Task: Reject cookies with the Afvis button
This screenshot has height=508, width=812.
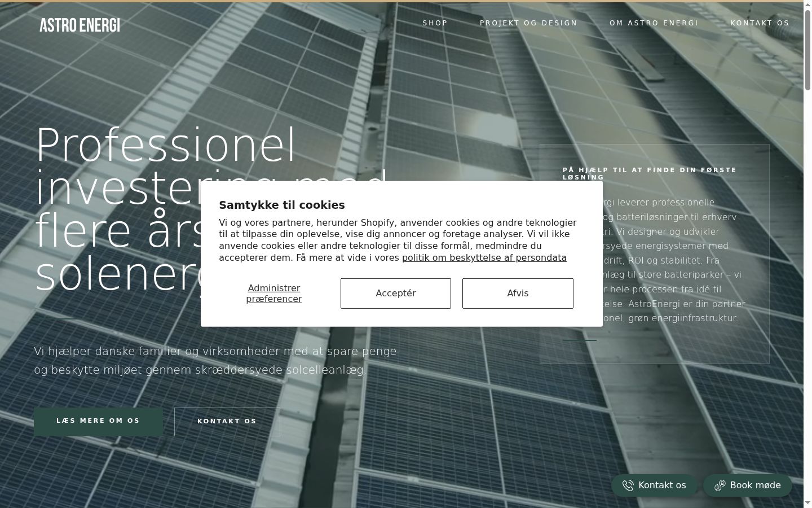Action: (518, 294)
